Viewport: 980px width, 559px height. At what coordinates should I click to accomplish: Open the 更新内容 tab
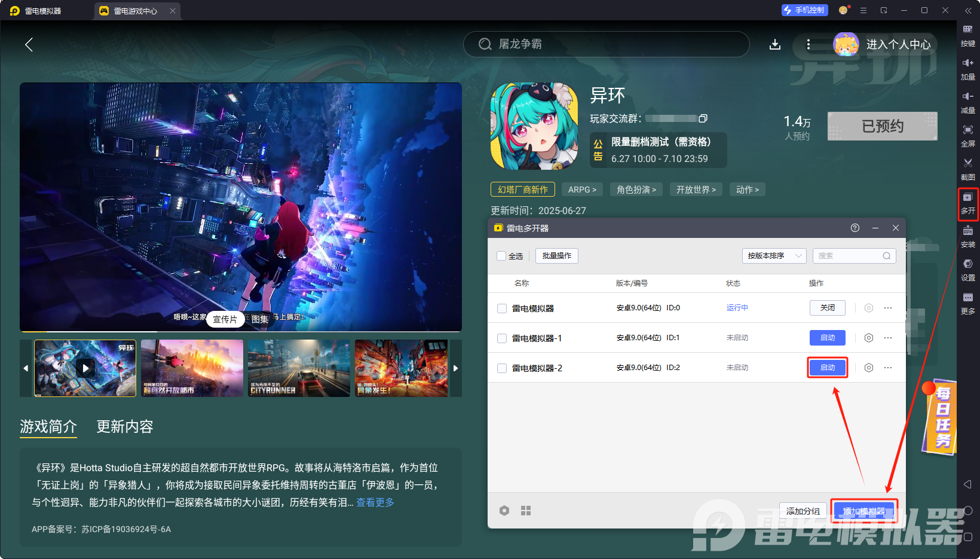(125, 426)
